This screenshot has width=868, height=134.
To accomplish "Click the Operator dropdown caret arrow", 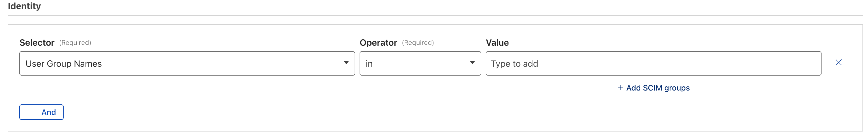I will point(472,63).
